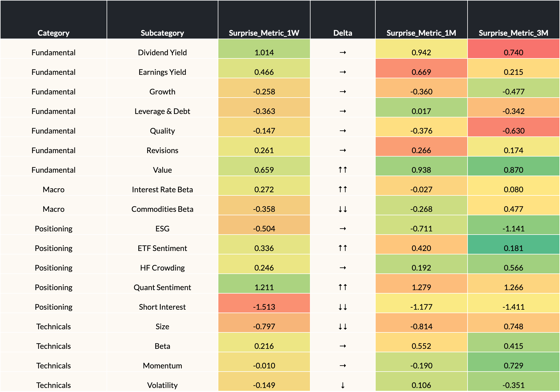This screenshot has height=392, width=560.
Task: Click double down arrow in Size row
Action: 343,326
